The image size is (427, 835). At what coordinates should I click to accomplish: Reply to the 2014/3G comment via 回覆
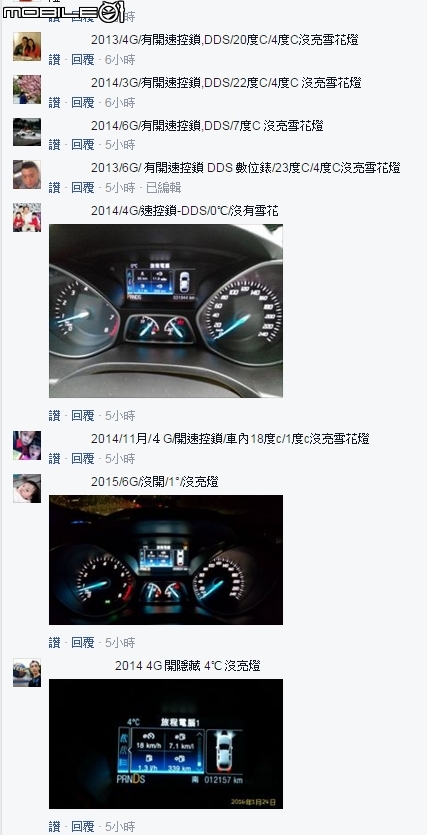click(83, 102)
